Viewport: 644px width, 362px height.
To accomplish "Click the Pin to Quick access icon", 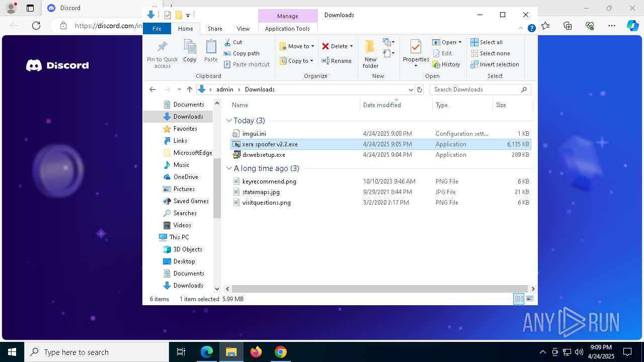I will (x=162, y=48).
